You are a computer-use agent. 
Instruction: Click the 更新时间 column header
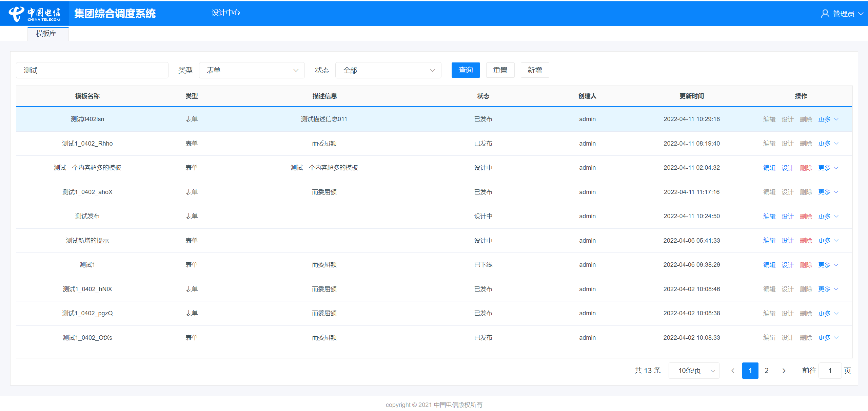point(692,96)
